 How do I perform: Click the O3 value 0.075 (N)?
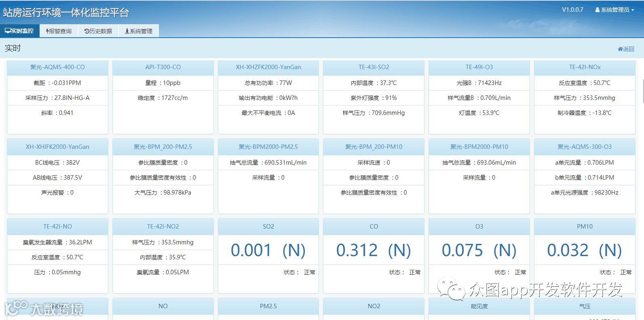coord(479,250)
